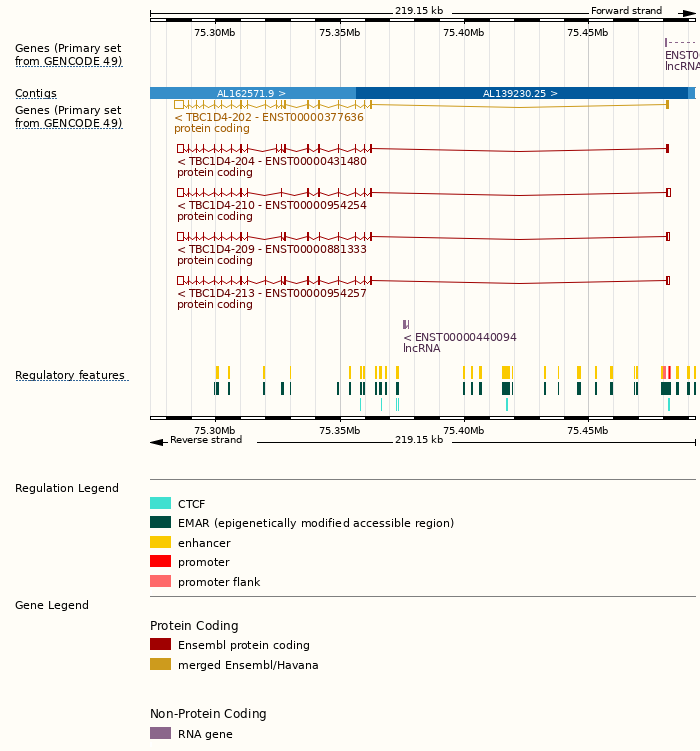Click the TBC1D4-209 ENST00000881333 label

click(x=271, y=249)
